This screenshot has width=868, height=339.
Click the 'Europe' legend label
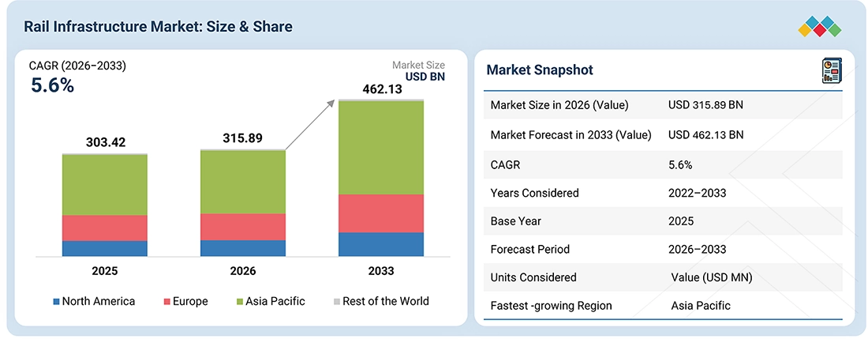click(x=190, y=302)
